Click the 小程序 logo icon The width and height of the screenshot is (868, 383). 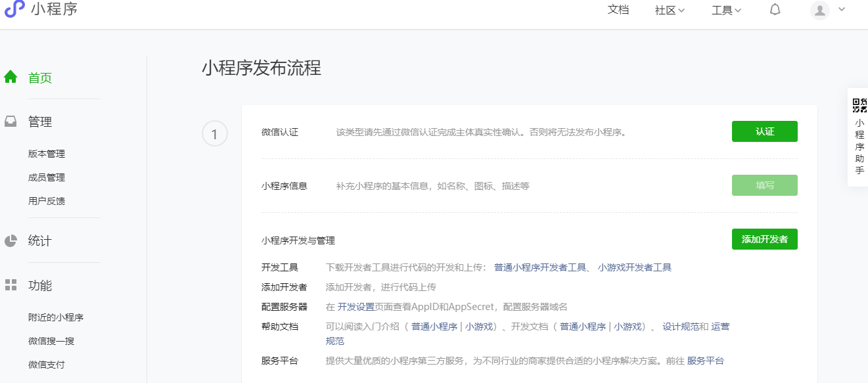[x=14, y=9]
